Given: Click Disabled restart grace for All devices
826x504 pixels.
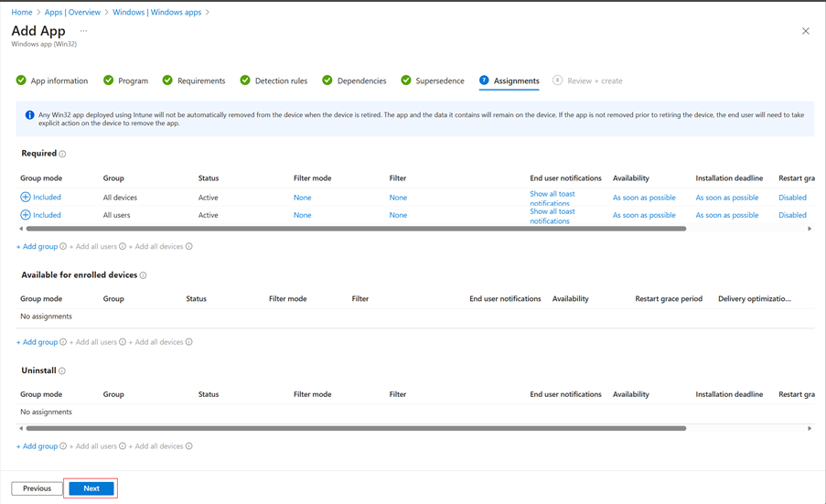Looking at the screenshot, I should [792, 198].
